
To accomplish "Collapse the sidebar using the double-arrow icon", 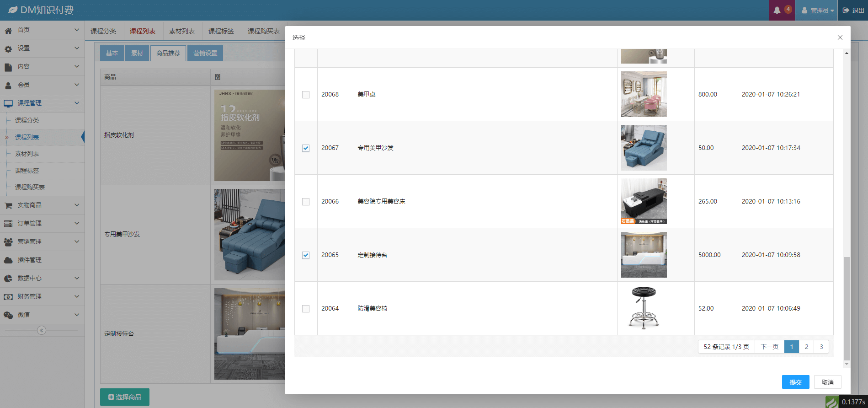I will 42,330.
